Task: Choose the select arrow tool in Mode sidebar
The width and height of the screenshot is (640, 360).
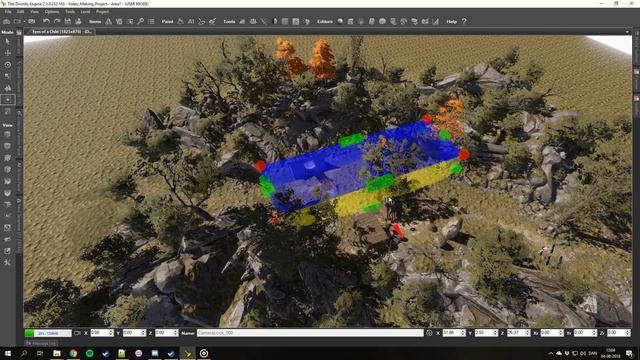Action: 7,42
